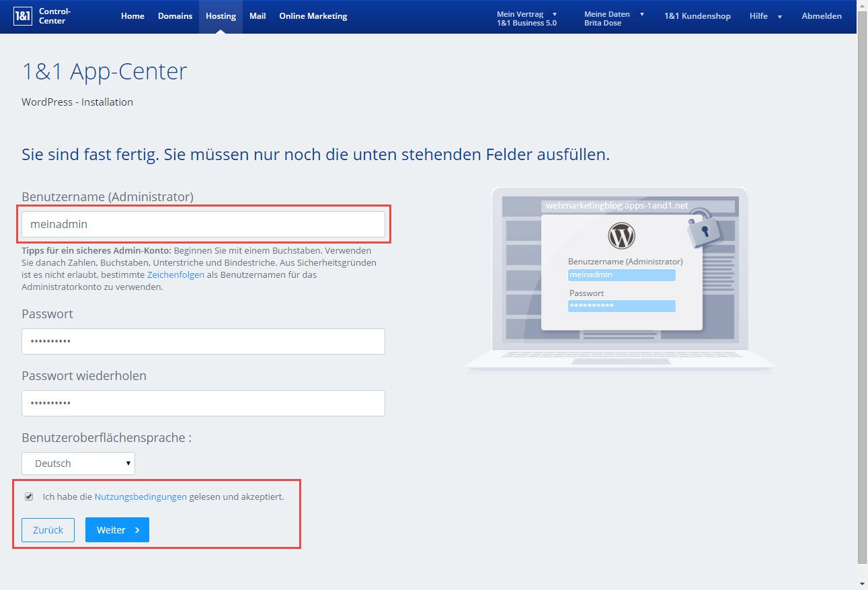Focus the Benutzername administrator input field
868x590 pixels.
[203, 225]
